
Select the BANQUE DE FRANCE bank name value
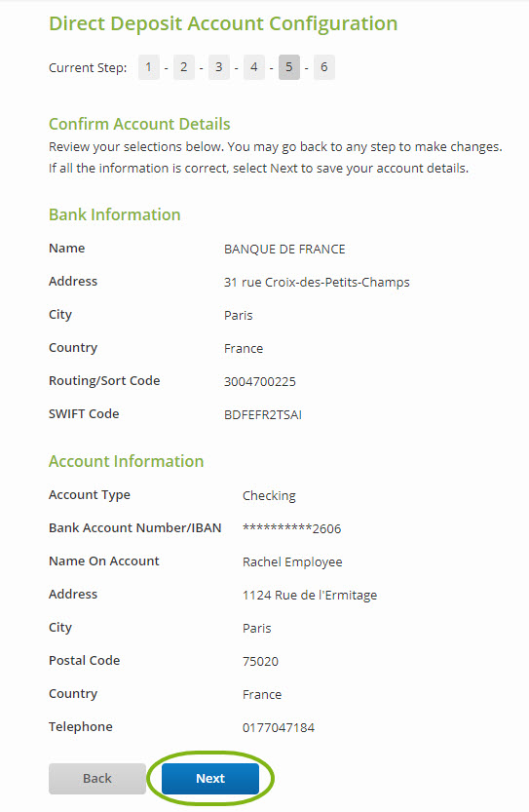coord(284,250)
